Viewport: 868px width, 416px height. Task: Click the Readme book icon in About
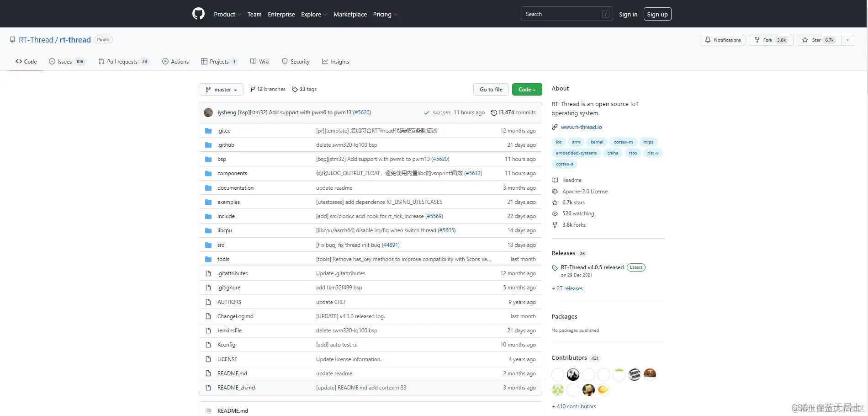pos(555,180)
